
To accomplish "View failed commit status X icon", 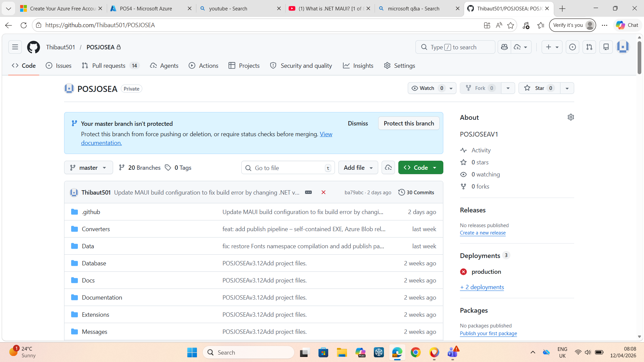I will pos(324,192).
